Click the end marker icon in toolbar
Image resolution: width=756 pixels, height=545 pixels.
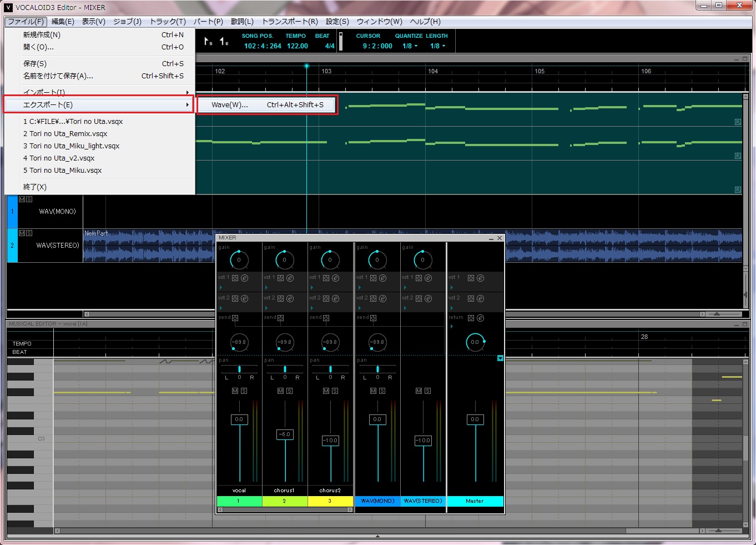pos(224,41)
